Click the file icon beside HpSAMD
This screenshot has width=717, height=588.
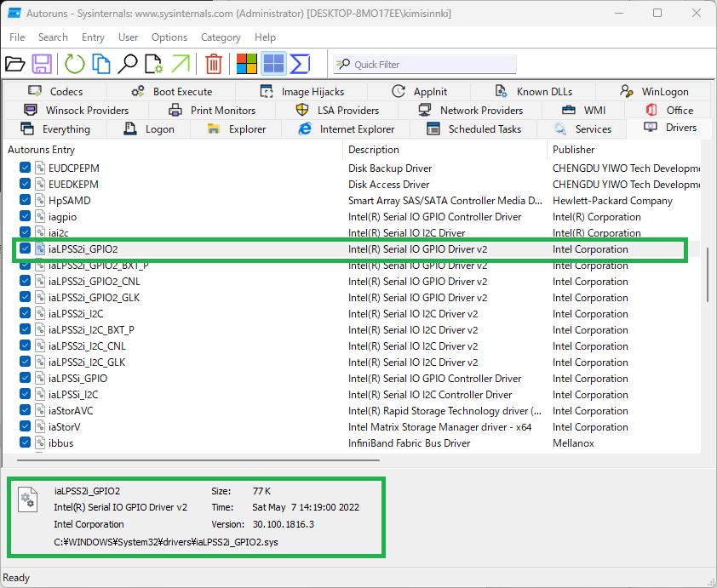pos(40,201)
